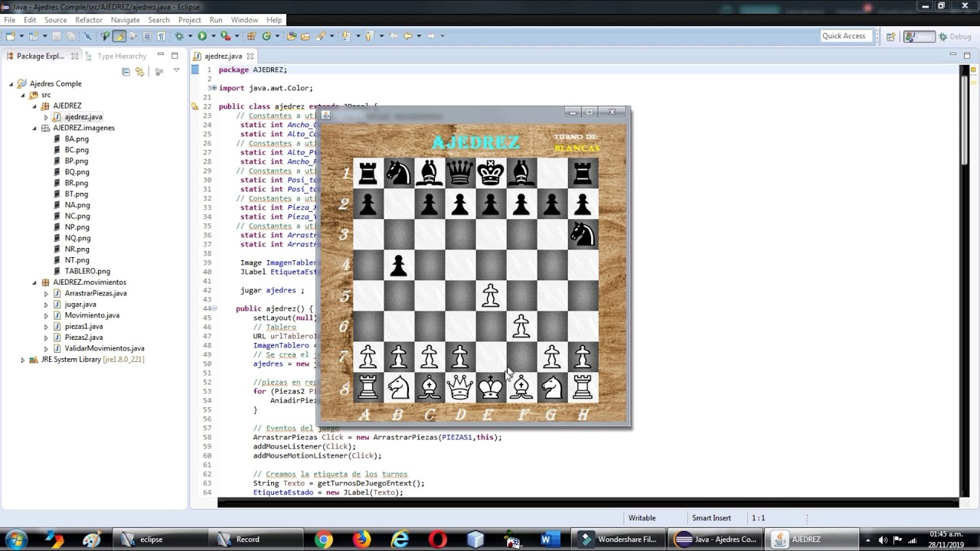Click Chrome icon in the taskbar
The height and width of the screenshot is (551, 980).
pos(324,540)
